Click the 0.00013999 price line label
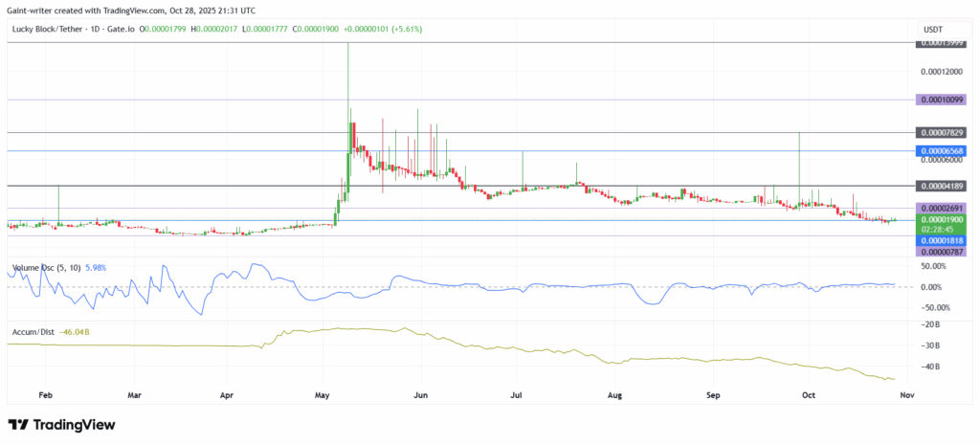Image resolution: width=980 pixels, height=445 pixels. [942, 43]
